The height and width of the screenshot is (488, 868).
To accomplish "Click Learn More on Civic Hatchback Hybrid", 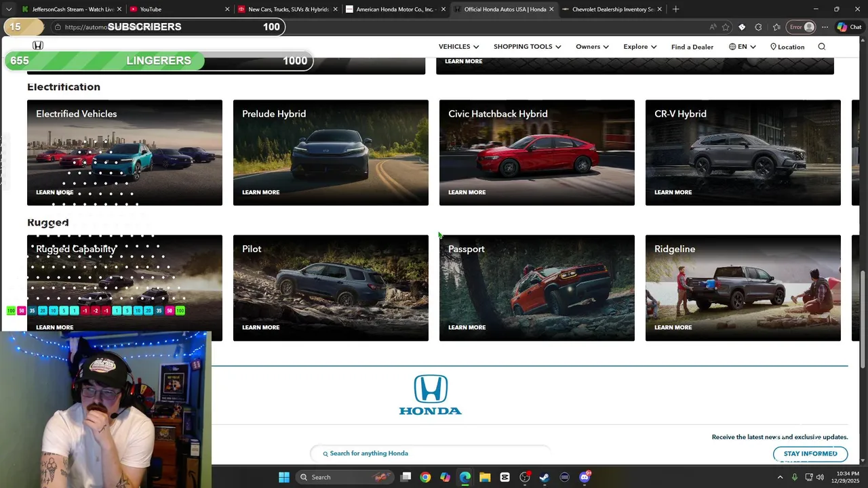I will click(467, 192).
